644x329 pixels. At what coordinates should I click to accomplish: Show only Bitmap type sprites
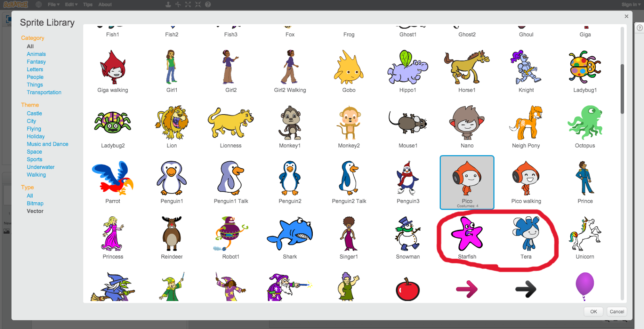click(x=35, y=204)
